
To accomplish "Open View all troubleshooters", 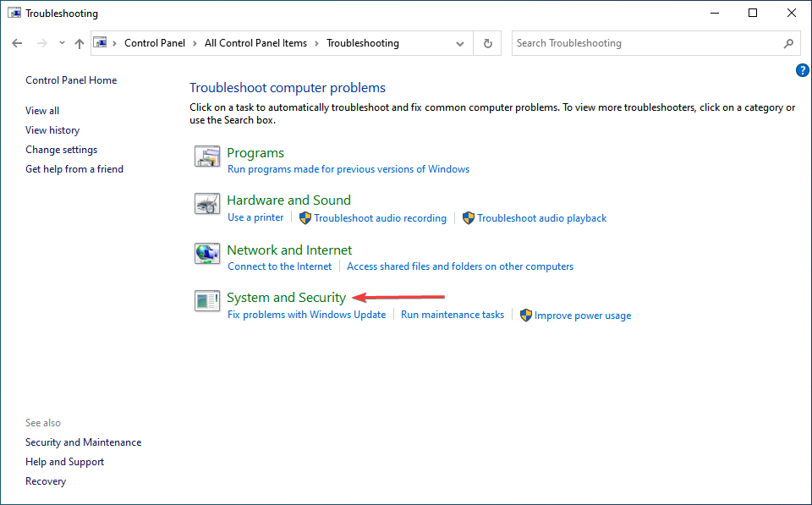I will [x=42, y=110].
